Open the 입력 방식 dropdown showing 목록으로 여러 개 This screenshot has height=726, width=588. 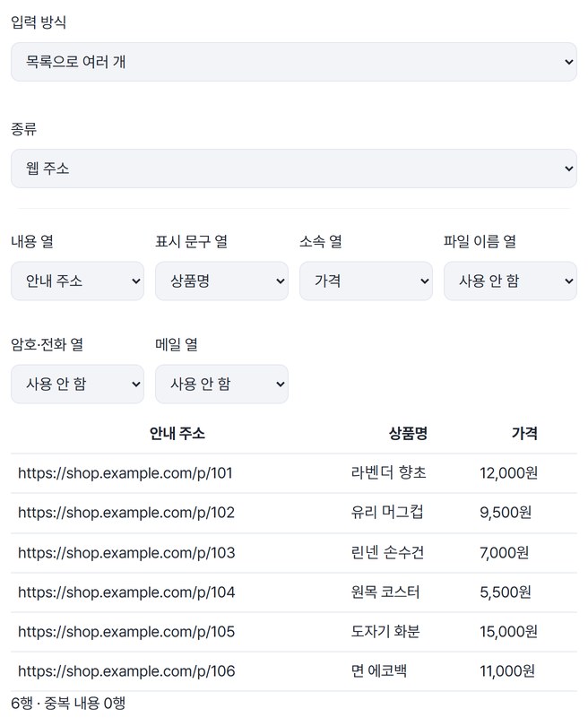point(293,62)
